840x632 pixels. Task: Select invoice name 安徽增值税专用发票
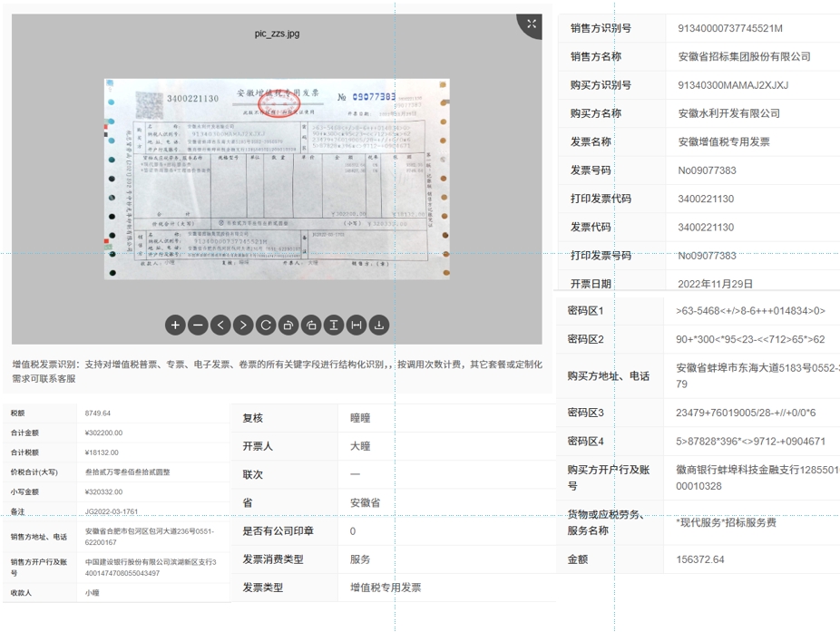[x=724, y=142]
